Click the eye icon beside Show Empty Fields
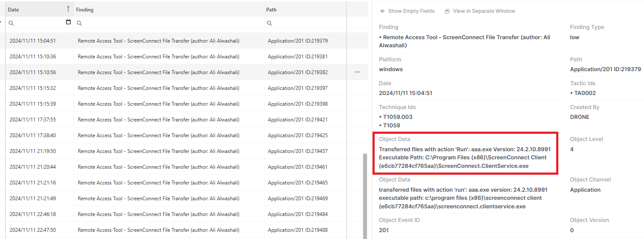 [x=382, y=11]
